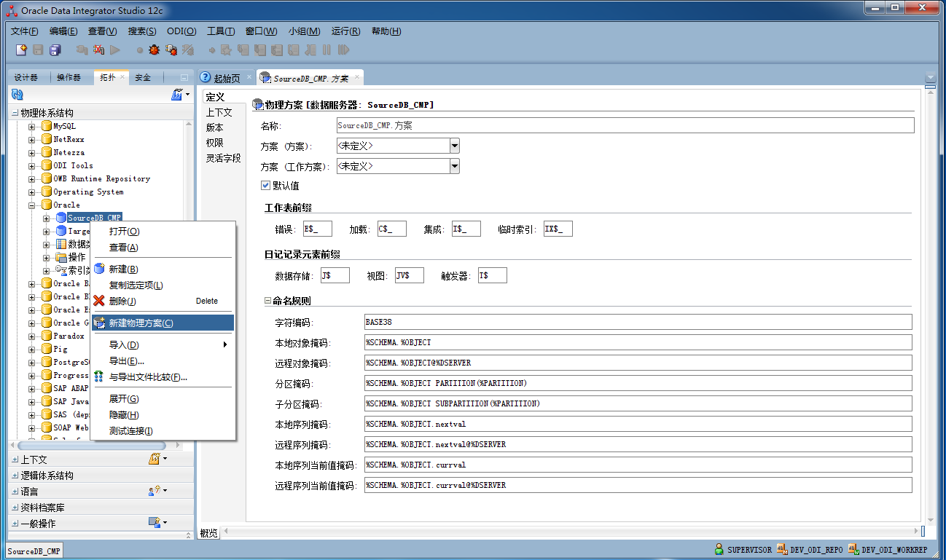Click the Save toolbar icon
The image size is (946, 560).
(x=38, y=50)
